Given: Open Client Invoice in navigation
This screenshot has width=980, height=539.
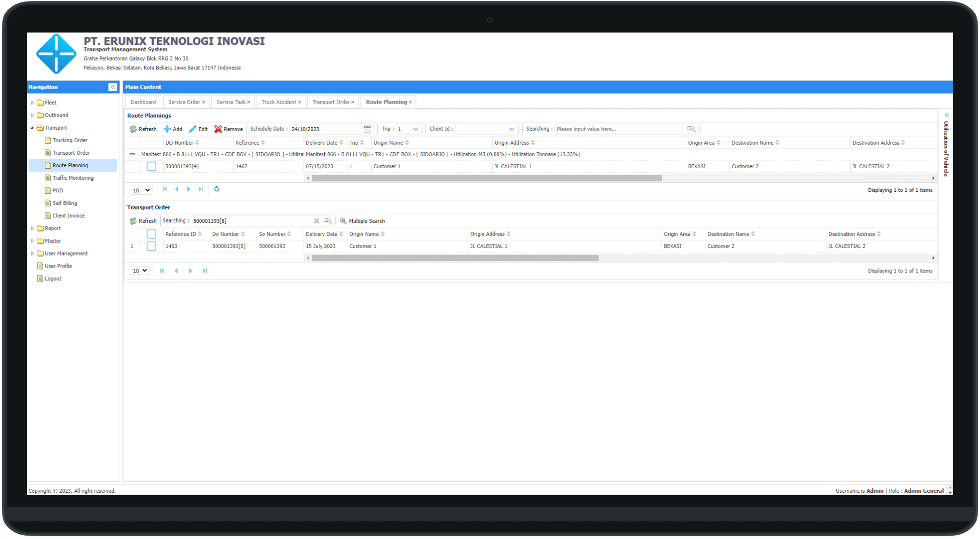Looking at the screenshot, I should pyautogui.click(x=68, y=216).
